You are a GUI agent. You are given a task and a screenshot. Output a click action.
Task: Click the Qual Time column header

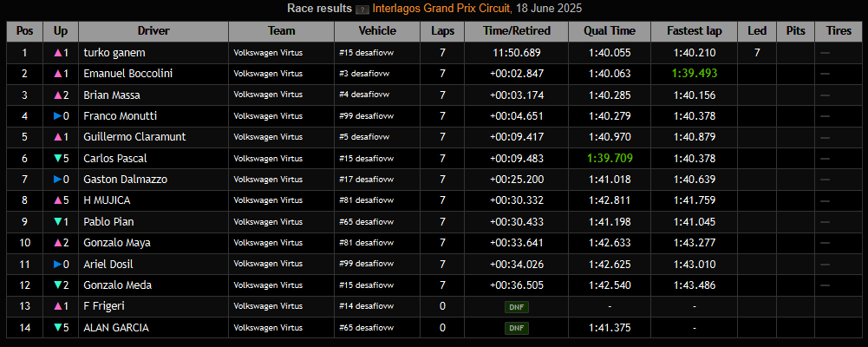(611, 31)
